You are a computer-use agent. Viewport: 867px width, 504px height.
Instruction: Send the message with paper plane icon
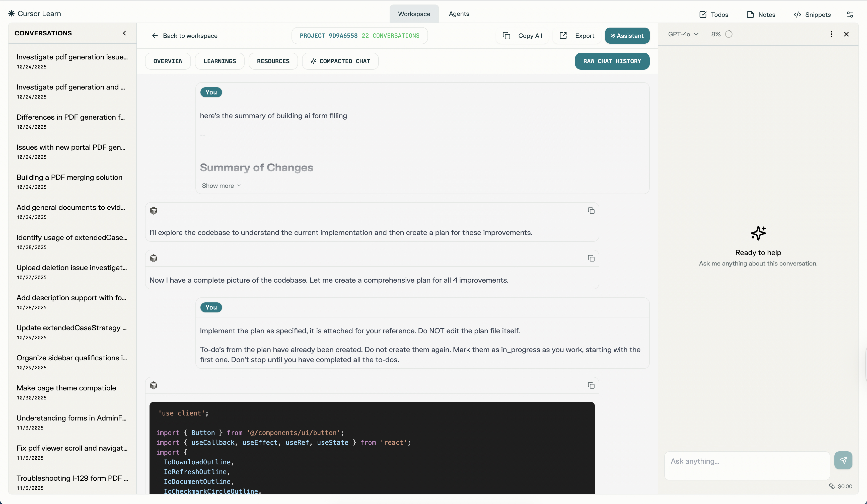point(843,460)
